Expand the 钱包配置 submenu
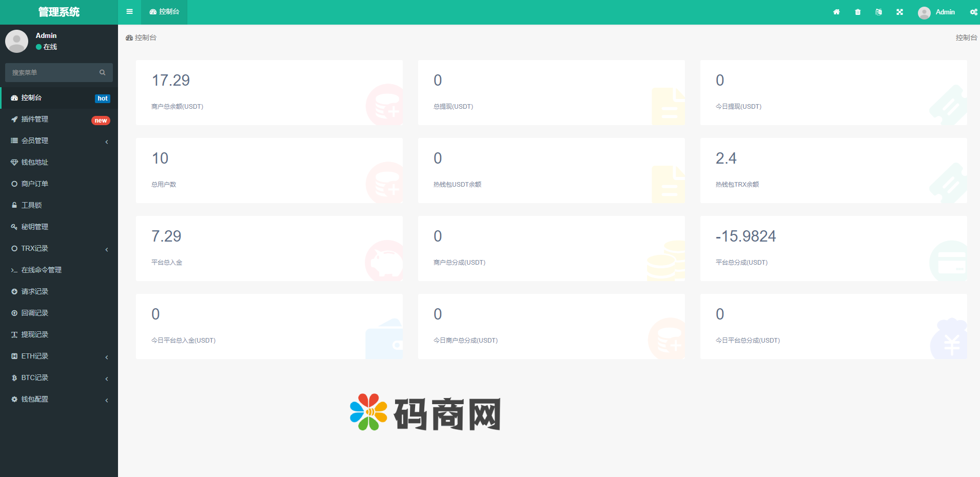 coord(59,399)
